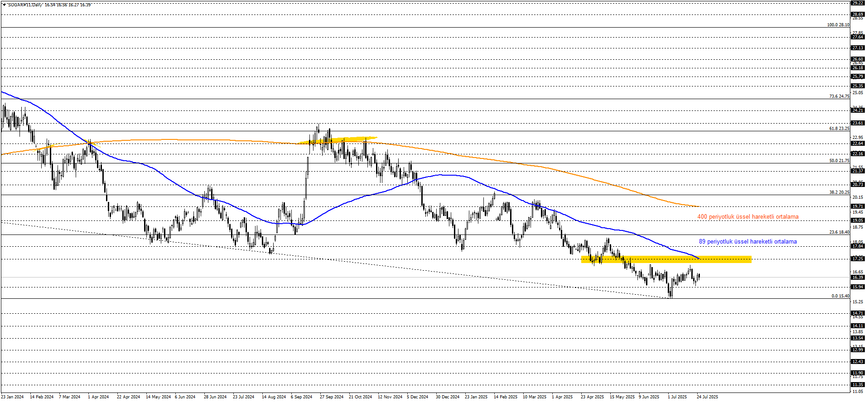Click the Fibonacci label 0.0 15.40

click(840, 296)
